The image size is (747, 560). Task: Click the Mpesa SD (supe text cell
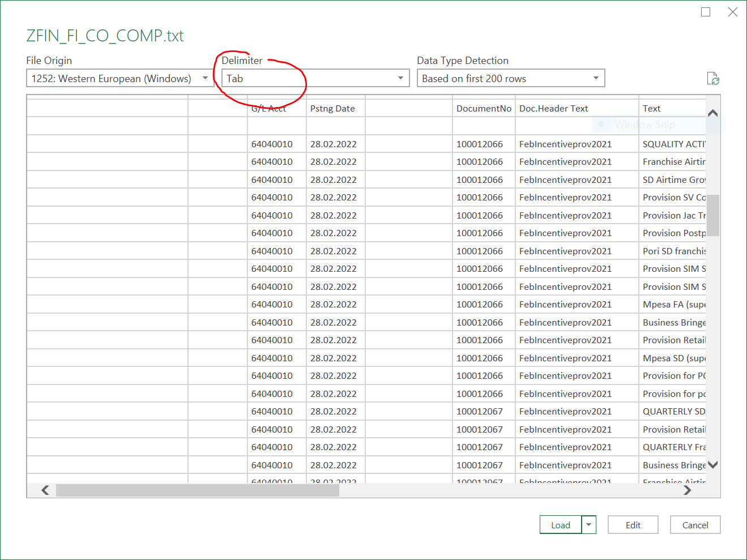(x=672, y=358)
